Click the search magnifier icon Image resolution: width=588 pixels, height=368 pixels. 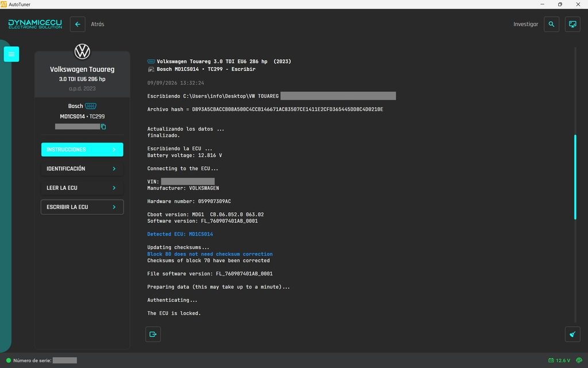point(551,24)
